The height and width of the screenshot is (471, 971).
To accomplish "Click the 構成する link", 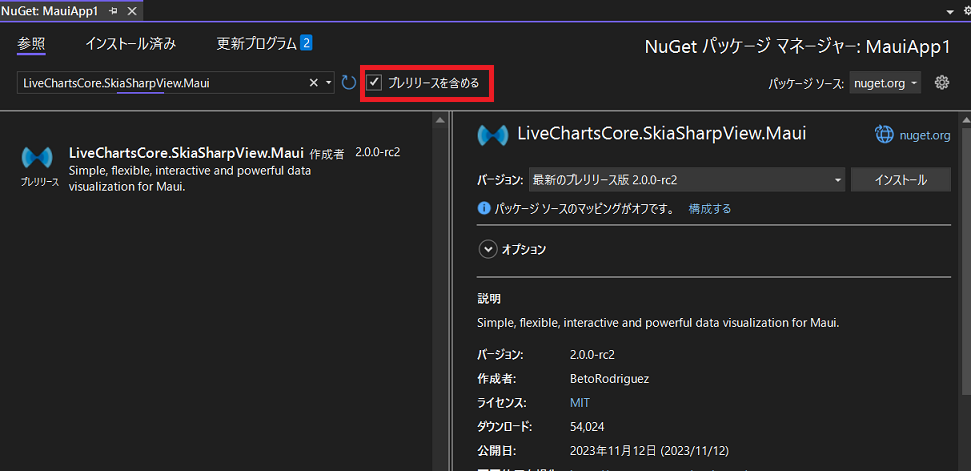I will point(710,209).
